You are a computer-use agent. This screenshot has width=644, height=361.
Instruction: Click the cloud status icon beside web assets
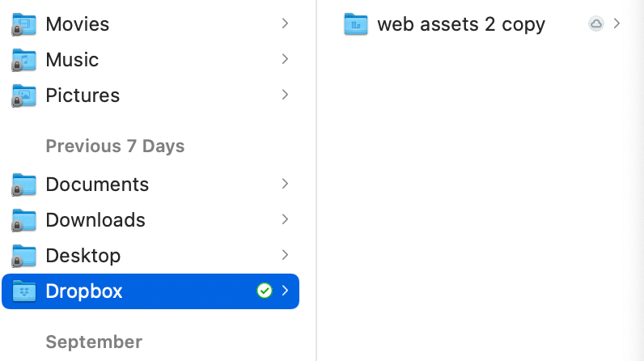click(x=596, y=24)
